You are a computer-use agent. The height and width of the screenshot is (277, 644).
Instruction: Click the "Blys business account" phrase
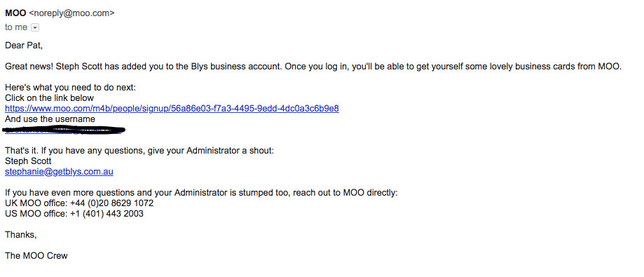pos(237,67)
